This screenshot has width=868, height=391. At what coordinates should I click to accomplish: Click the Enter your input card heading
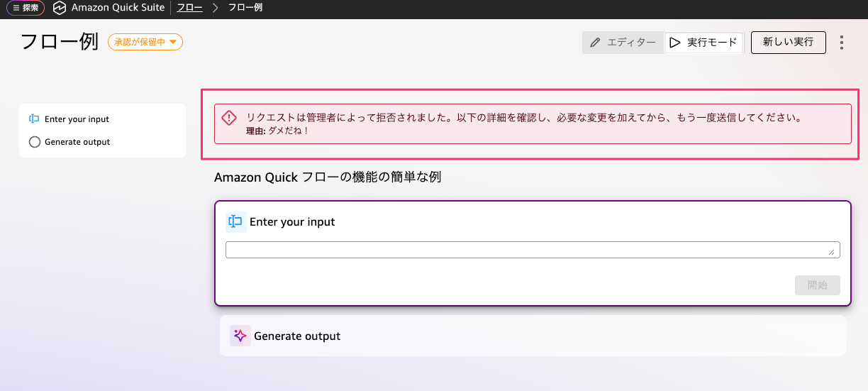(x=292, y=222)
